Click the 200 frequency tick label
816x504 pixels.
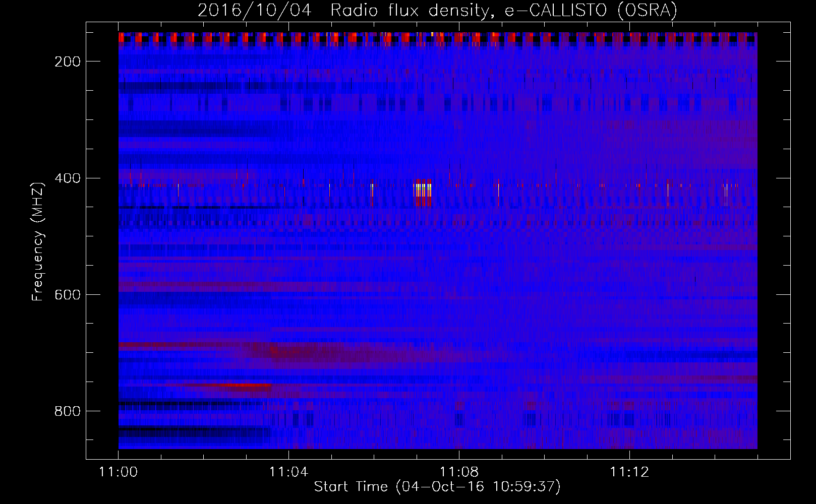(68, 61)
